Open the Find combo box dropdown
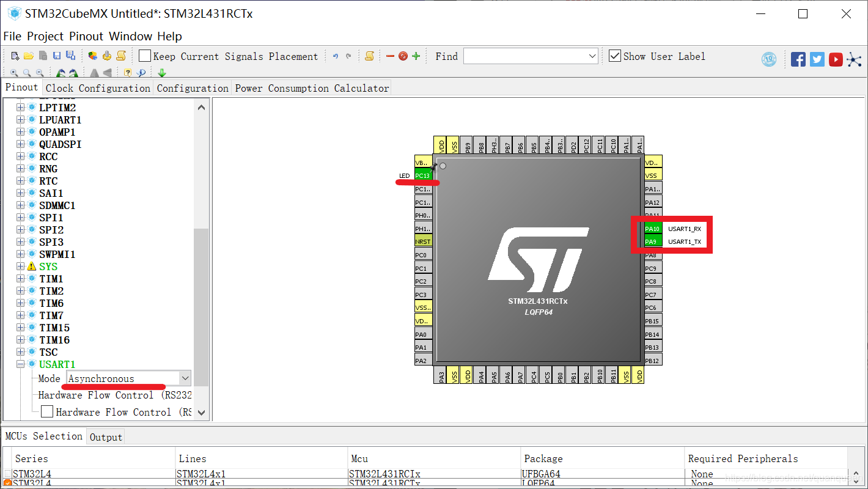 592,56
